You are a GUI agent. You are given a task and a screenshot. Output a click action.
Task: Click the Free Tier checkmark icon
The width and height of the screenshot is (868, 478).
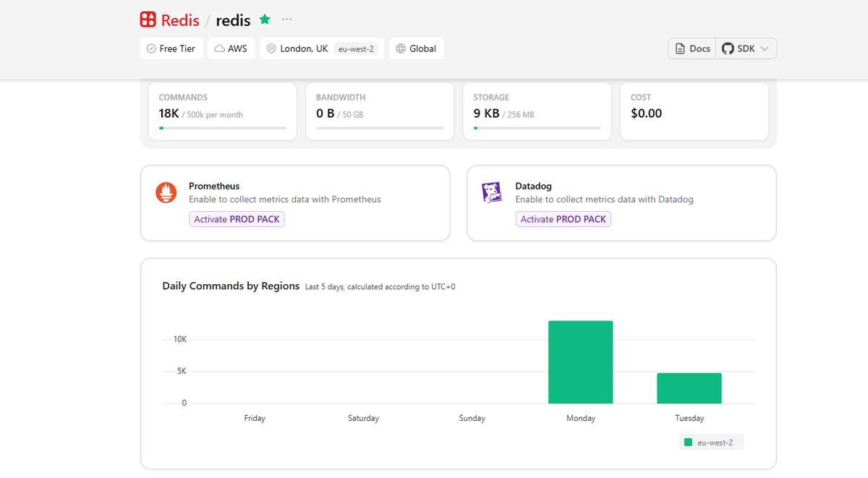(151, 48)
